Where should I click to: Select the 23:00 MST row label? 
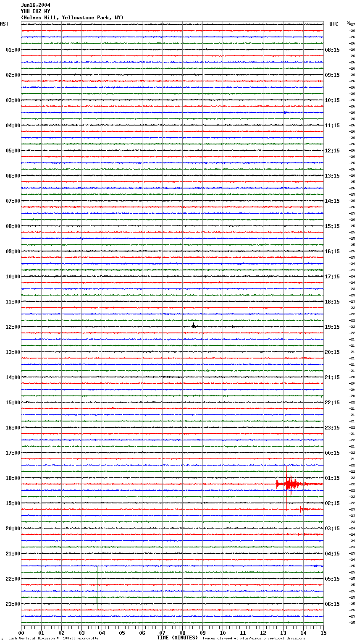(x=13, y=604)
